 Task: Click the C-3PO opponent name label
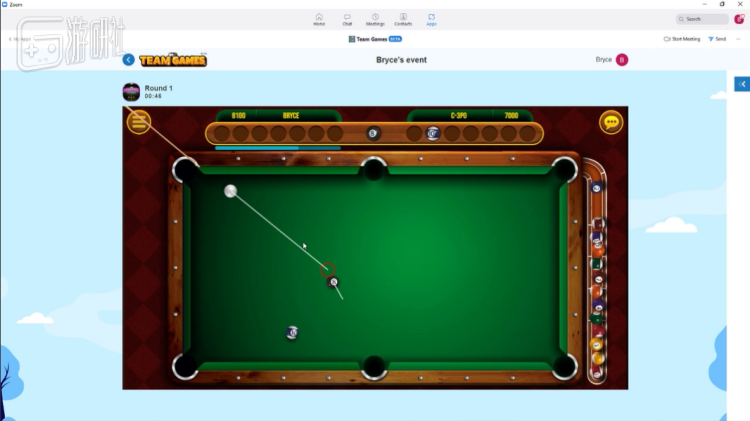click(x=458, y=116)
